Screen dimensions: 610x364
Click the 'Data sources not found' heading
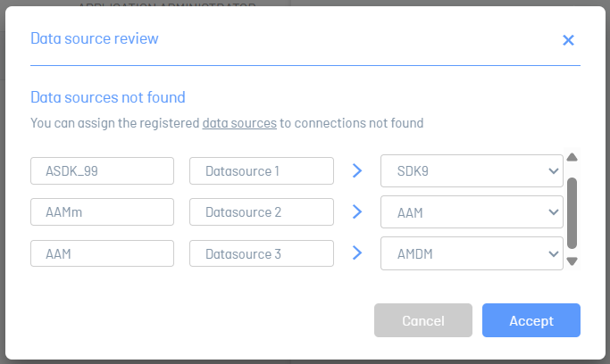coord(108,97)
